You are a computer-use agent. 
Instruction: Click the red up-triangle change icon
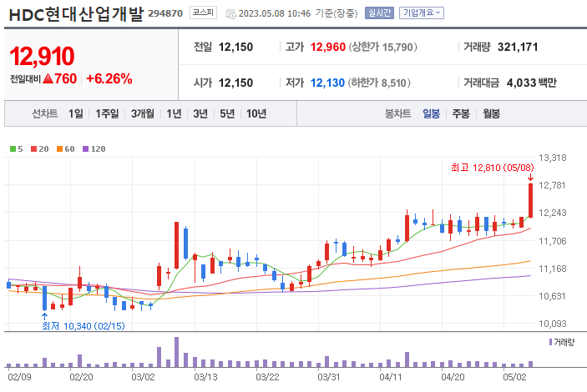48,78
